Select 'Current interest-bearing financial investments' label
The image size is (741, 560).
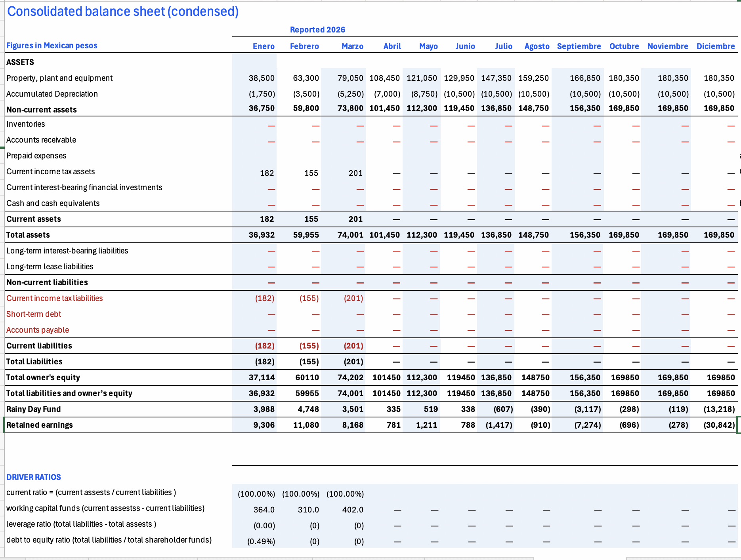(84, 187)
